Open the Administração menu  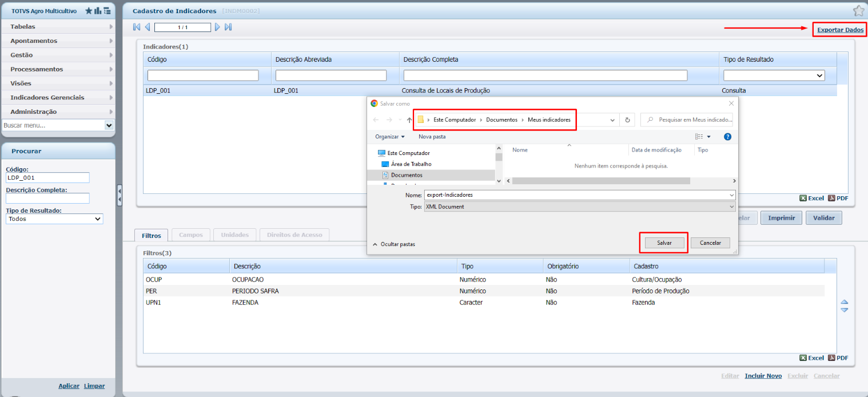point(58,112)
